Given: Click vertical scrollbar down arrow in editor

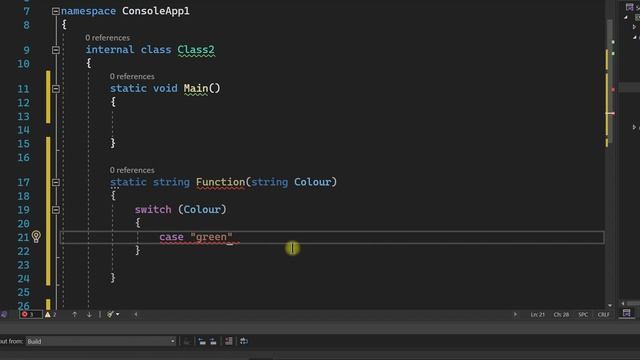Looking at the screenshot, I should 610,305.
